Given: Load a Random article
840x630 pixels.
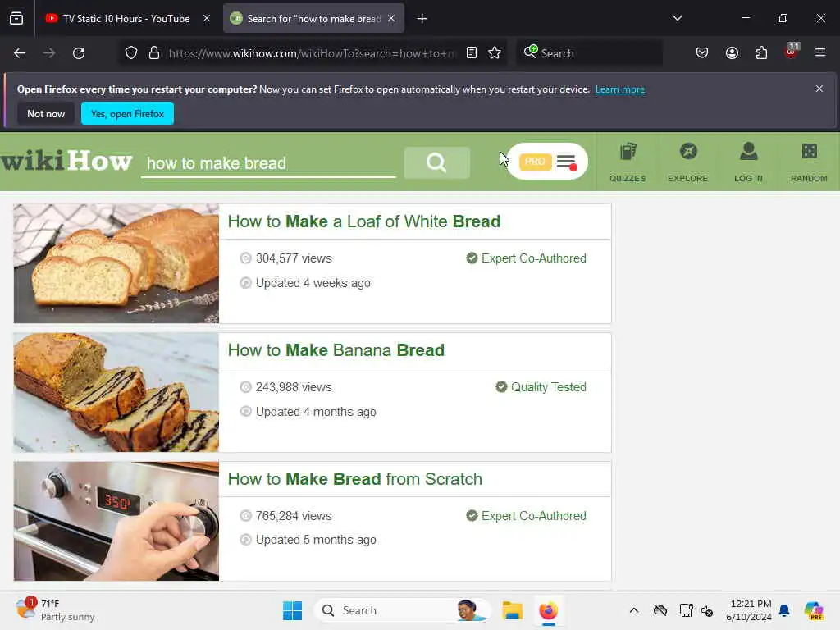Looking at the screenshot, I should pos(809,162).
